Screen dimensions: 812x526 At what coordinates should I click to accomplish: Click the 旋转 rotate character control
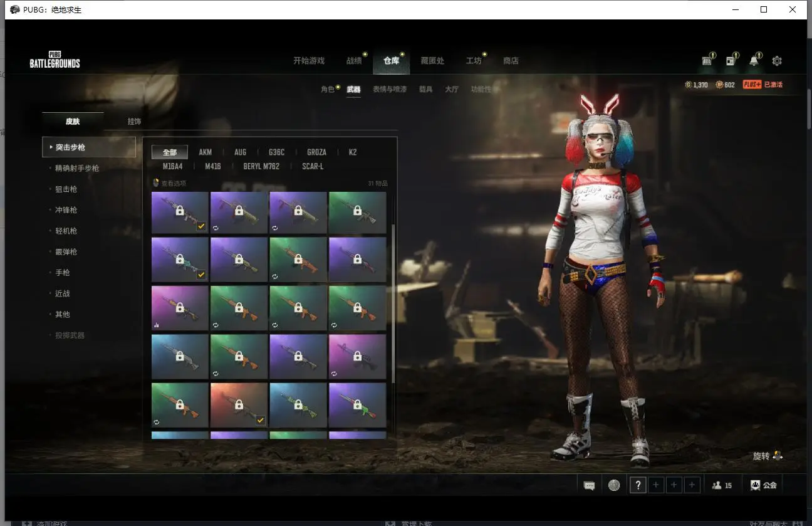point(768,456)
